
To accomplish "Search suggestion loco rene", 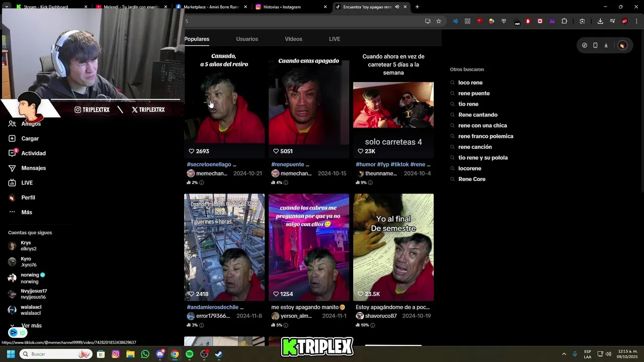I will [470, 82].
